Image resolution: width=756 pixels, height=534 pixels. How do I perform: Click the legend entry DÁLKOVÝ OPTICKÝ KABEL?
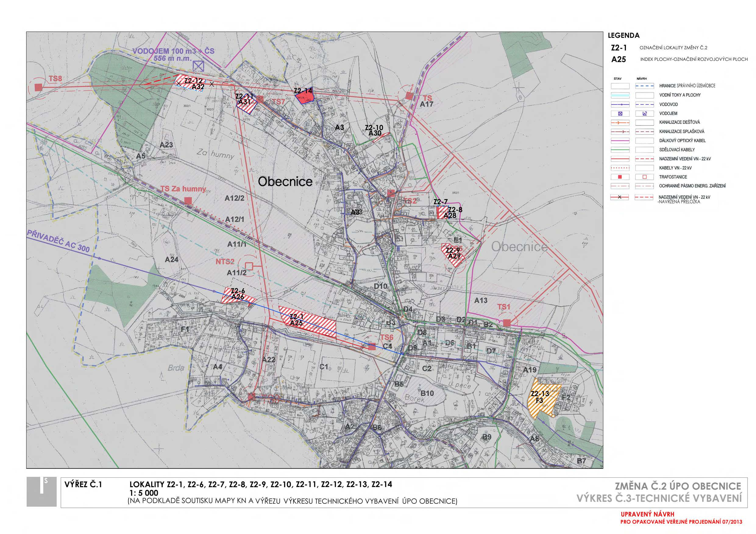coord(682,140)
